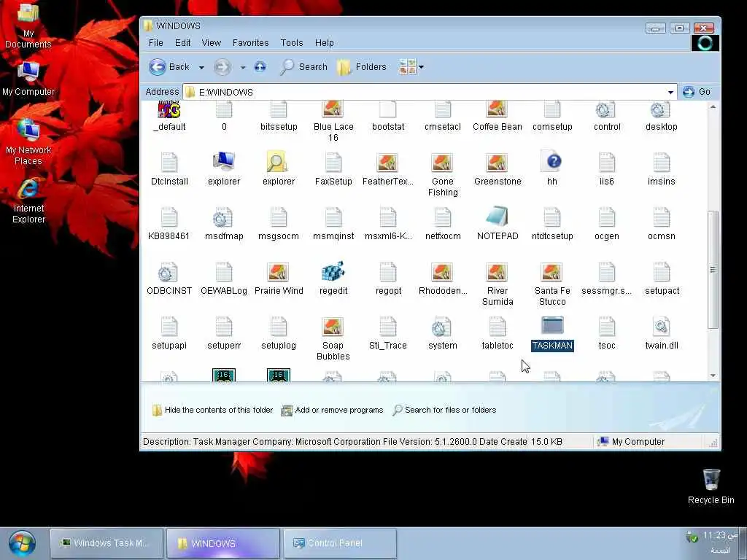Open the View menu
747x560 pixels.
pos(211,43)
